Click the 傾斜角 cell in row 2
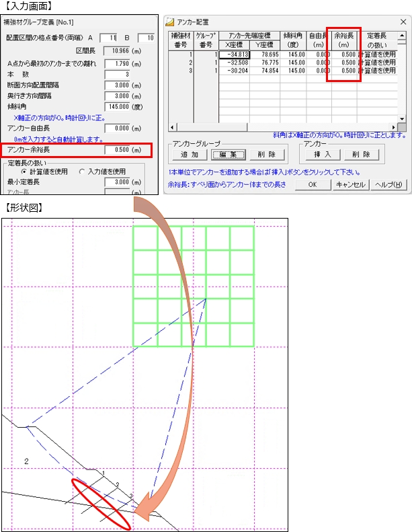The image size is (412, 532). click(x=293, y=63)
